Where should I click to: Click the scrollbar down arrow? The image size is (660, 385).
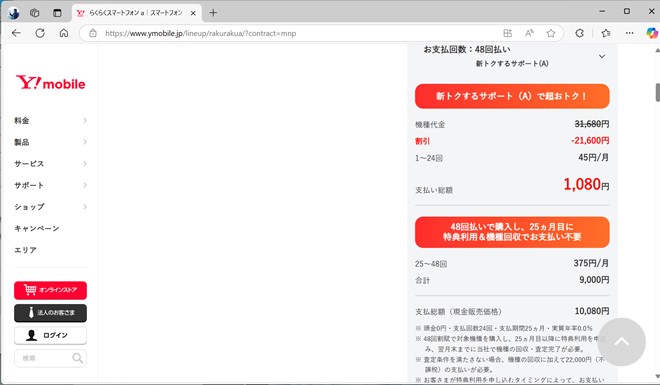[657, 376]
